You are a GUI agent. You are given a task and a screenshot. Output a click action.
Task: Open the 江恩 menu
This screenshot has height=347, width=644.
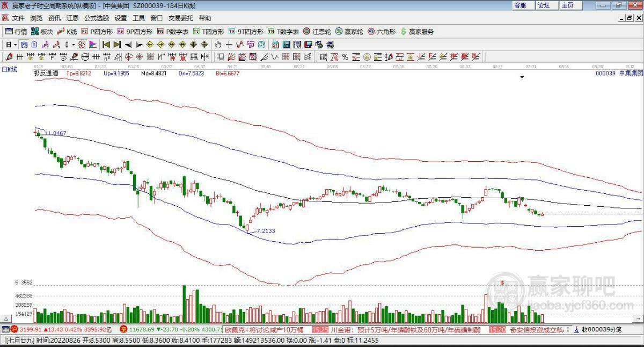[x=72, y=18]
